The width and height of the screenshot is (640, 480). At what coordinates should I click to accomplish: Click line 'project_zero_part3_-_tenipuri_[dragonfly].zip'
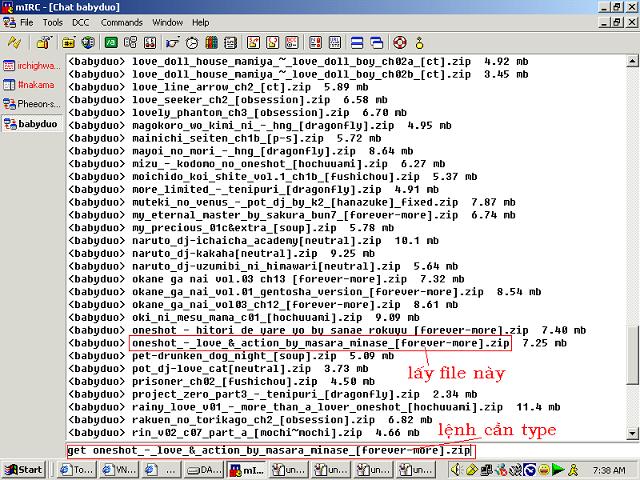click(x=276, y=394)
